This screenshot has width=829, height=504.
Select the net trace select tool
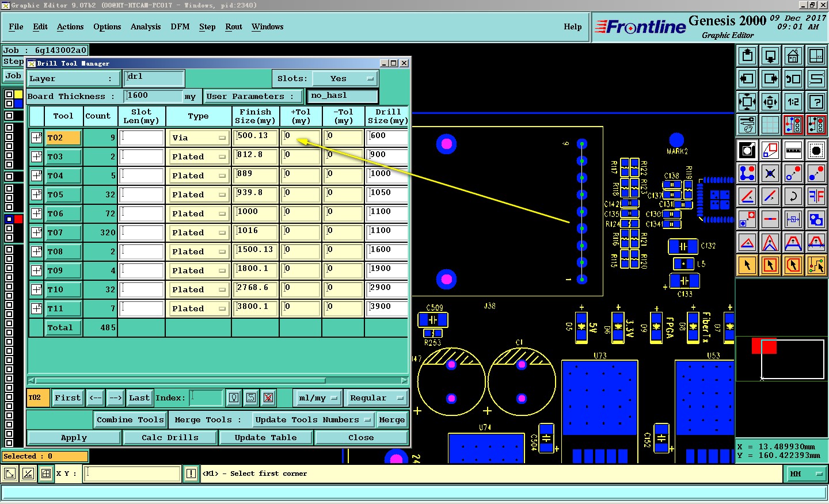(x=816, y=265)
